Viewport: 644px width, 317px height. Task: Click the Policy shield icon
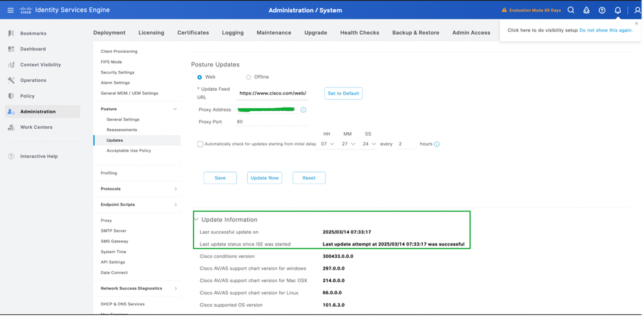point(11,95)
